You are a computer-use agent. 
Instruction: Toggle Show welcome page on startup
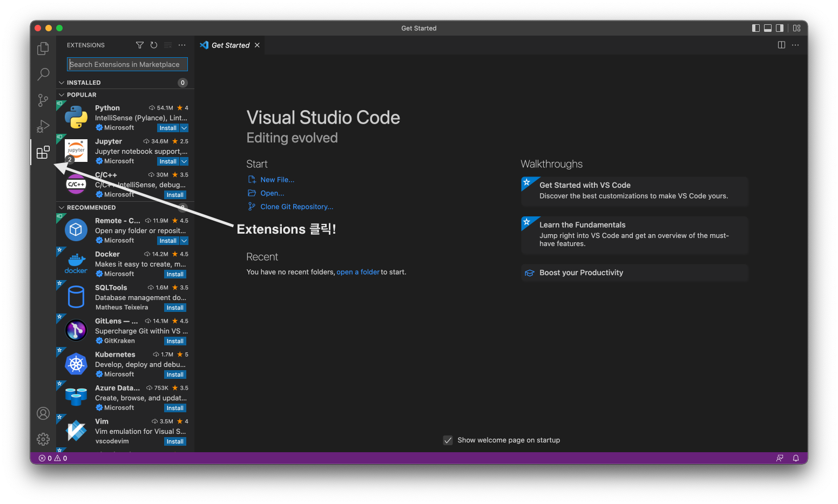pyautogui.click(x=448, y=440)
